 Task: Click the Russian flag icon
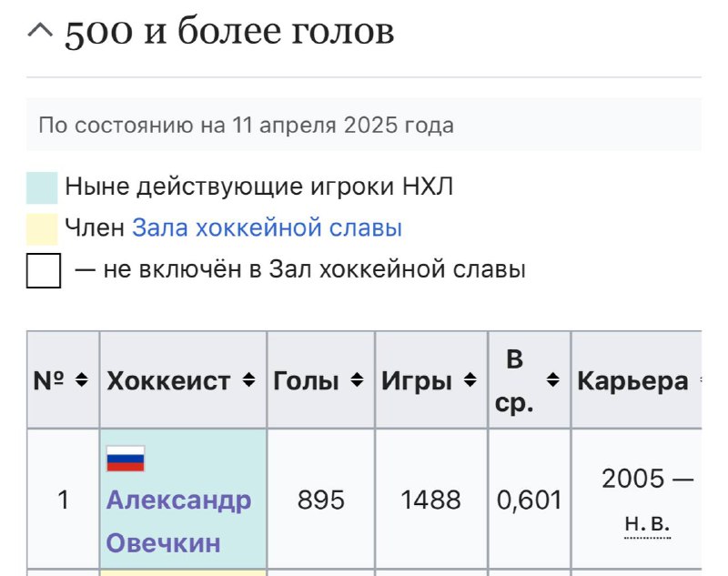(126, 459)
